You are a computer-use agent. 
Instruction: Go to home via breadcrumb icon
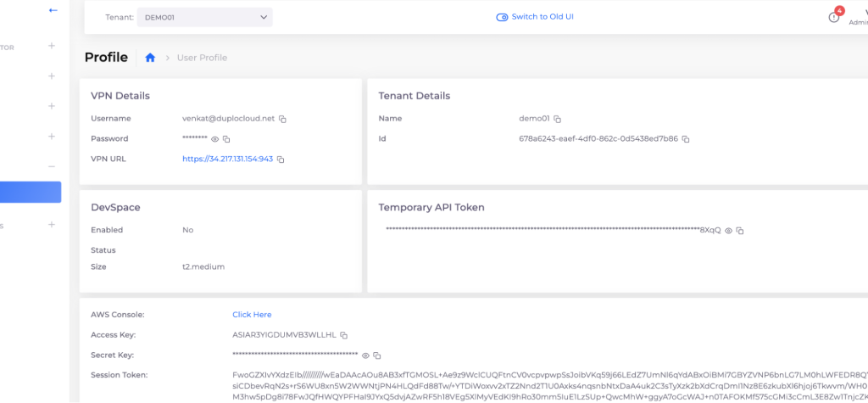150,58
